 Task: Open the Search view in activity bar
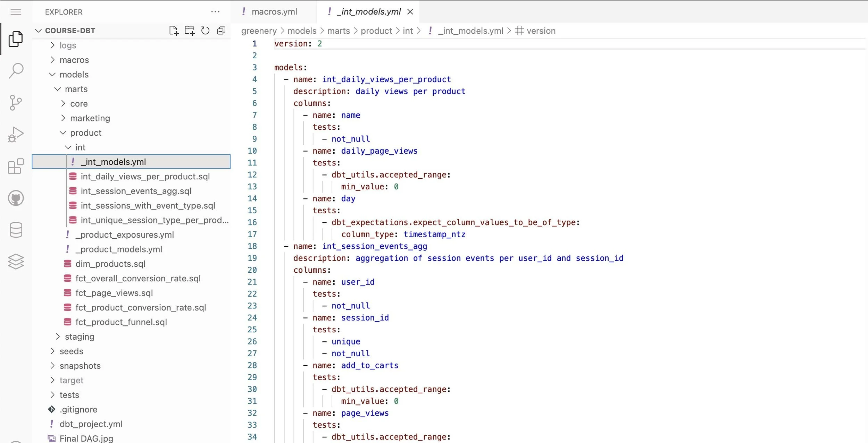coord(16,71)
